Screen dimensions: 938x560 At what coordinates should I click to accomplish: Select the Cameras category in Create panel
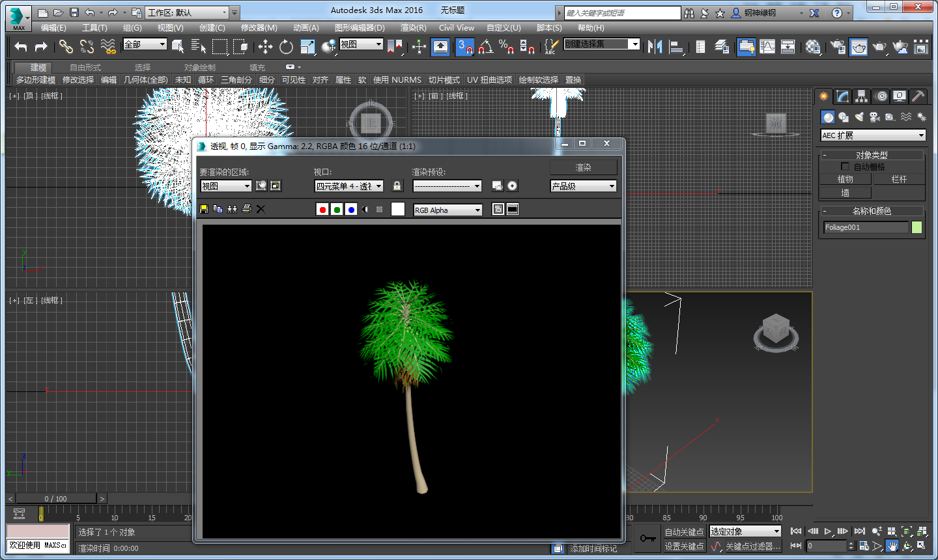click(874, 117)
